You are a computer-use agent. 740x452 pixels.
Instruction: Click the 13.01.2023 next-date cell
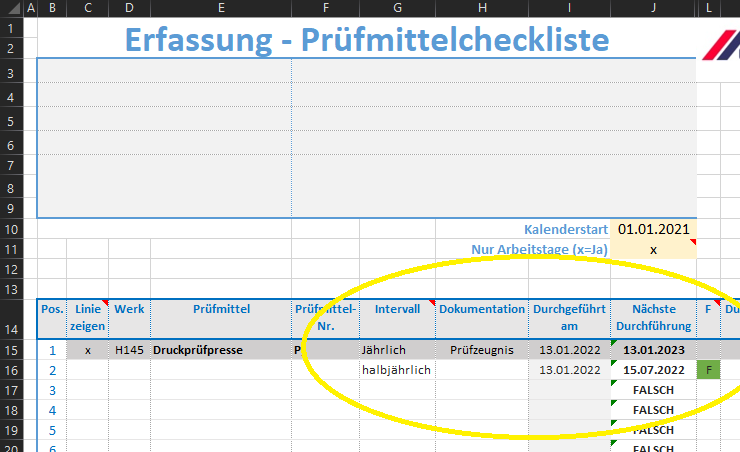click(x=653, y=350)
